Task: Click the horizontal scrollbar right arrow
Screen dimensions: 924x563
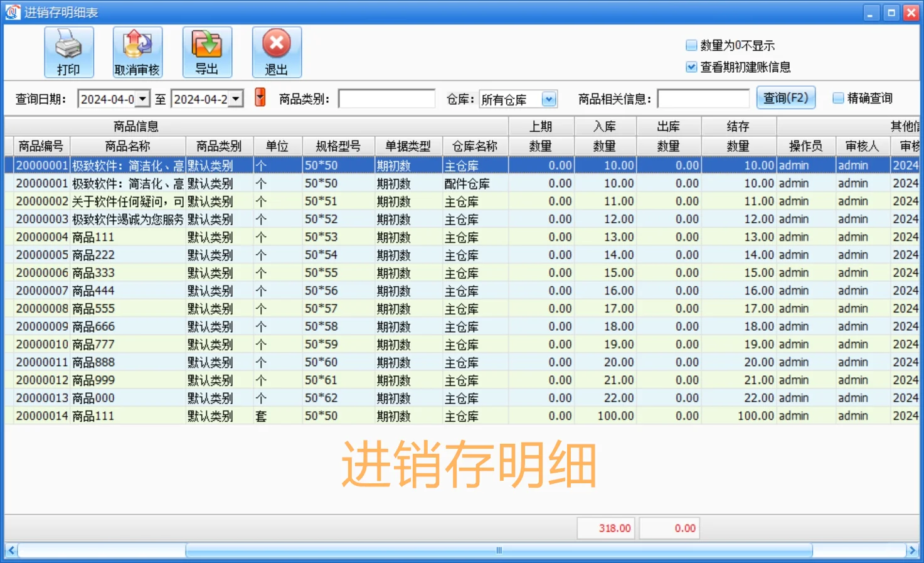Action: 913,550
